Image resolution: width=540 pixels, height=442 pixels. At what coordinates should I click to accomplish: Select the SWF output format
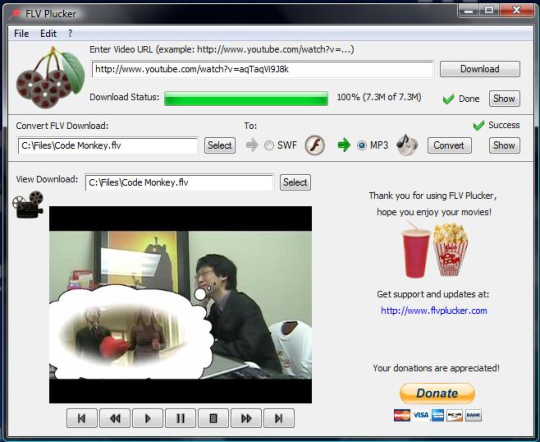(x=269, y=145)
